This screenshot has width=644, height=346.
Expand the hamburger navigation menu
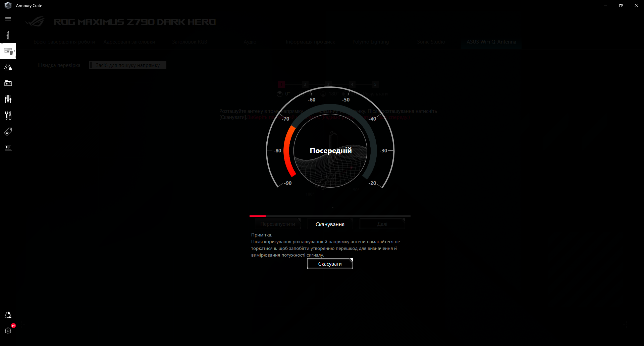click(8, 19)
